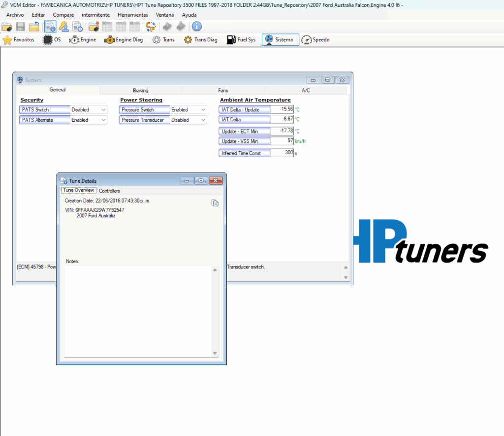This screenshot has height=436, width=504.
Task: Toggle Celsius/Fahrenheit units icon
Action: click(151, 27)
